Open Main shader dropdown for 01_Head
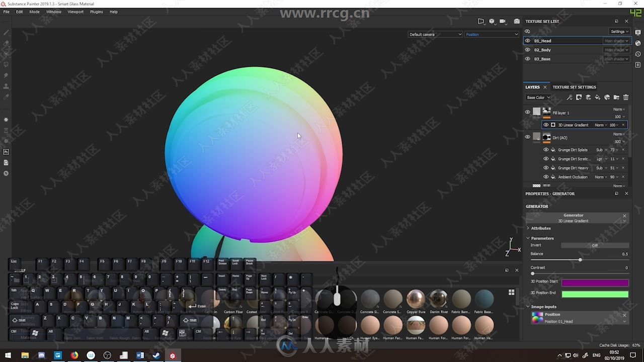 pos(616,41)
